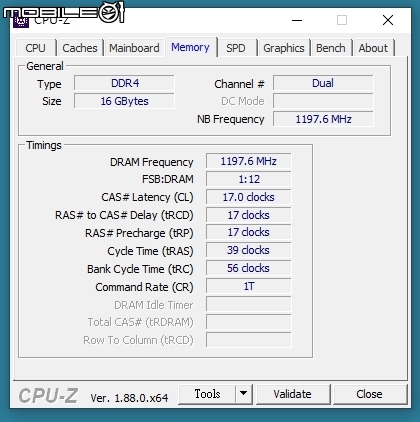Image resolution: width=420 pixels, height=422 pixels.
Task: Click the Memory tab
Action: 191,47
